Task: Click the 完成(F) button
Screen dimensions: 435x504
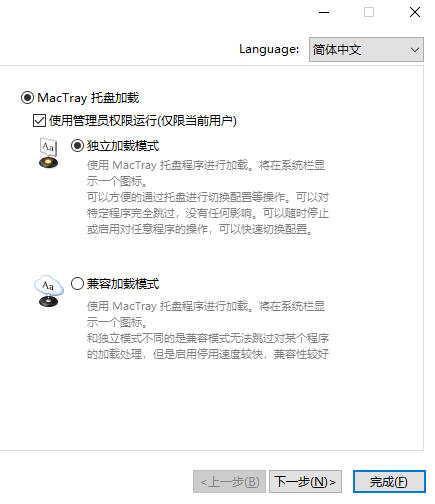Action: (x=389, y=482)
